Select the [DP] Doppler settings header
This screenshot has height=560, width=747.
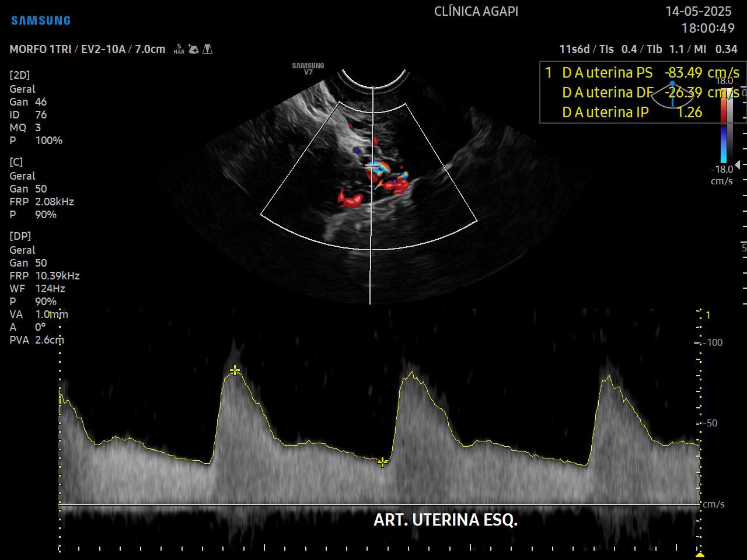pos(20,236)
